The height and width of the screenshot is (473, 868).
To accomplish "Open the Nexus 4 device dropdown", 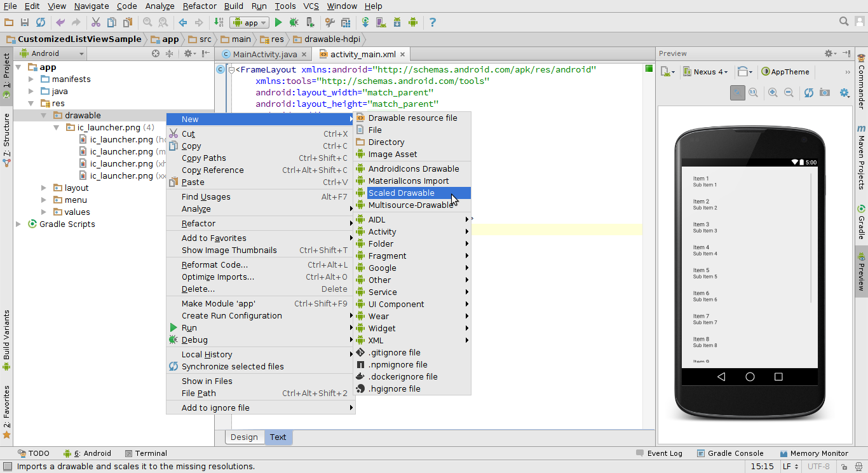I will (x=705, y=72).
